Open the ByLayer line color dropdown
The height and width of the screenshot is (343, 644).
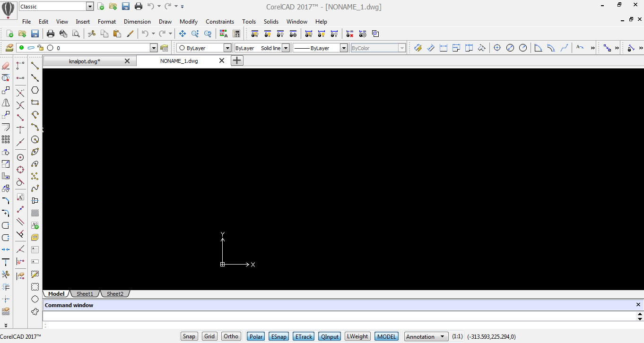coord(227,48)
